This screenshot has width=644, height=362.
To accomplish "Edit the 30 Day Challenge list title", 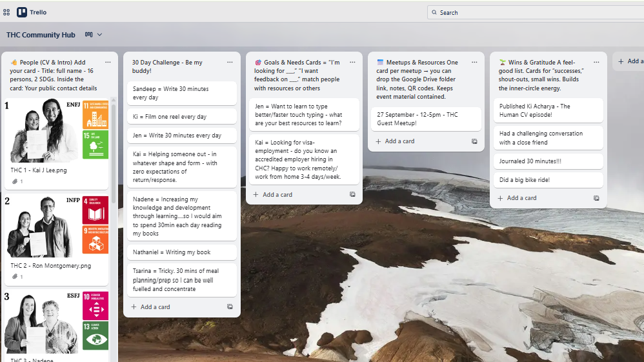I will click(167, 66).
